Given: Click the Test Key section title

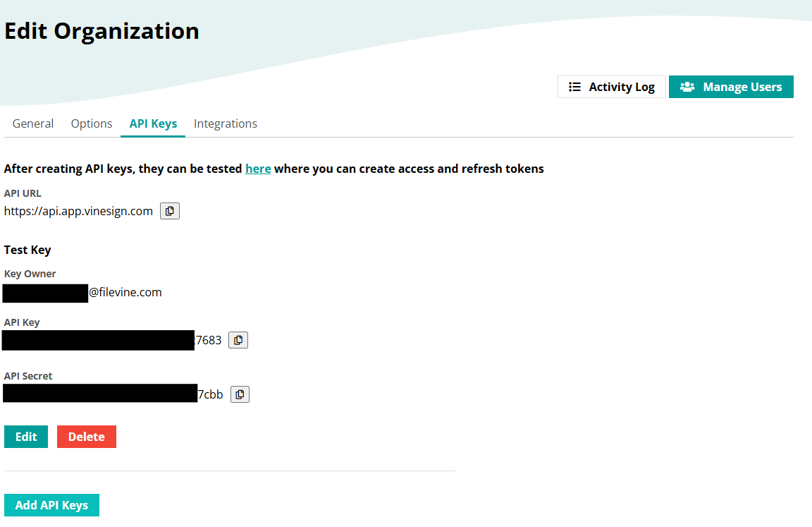Looking at the screenshot, I should pyautogui.click(x=27, y=250).
